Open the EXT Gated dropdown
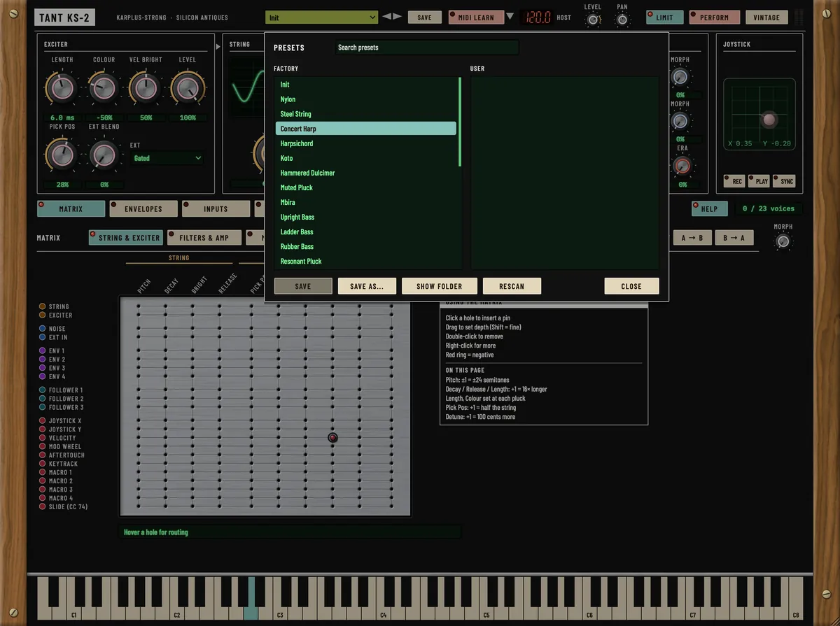840x626 pixels. [167, 158]
